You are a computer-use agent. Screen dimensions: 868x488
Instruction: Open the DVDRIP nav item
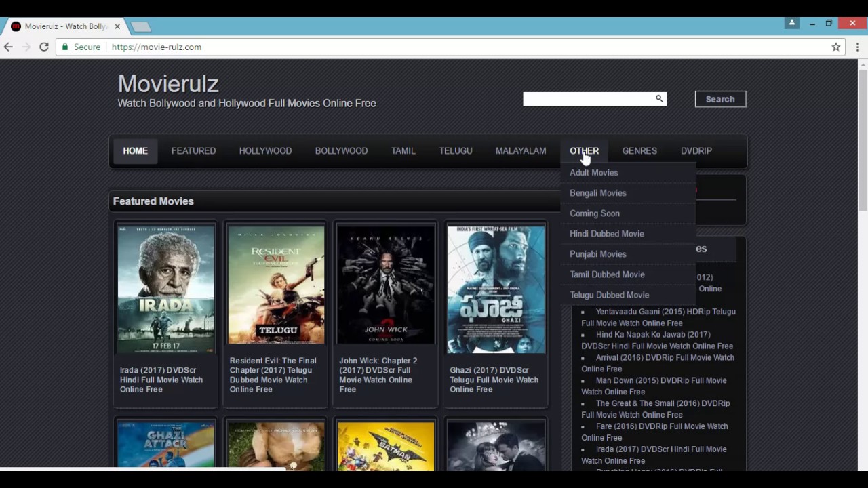click(696, 150)
